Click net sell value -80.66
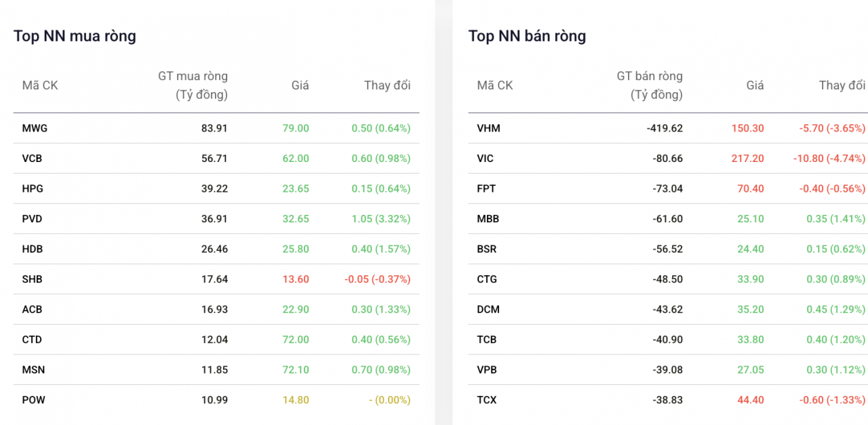 click(x=667, y=159)
